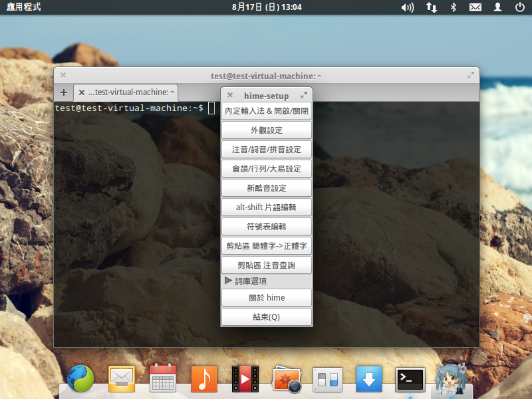Open the user account indicator
The height and width of the screenshot is (399, 532).
coord(497,7)
